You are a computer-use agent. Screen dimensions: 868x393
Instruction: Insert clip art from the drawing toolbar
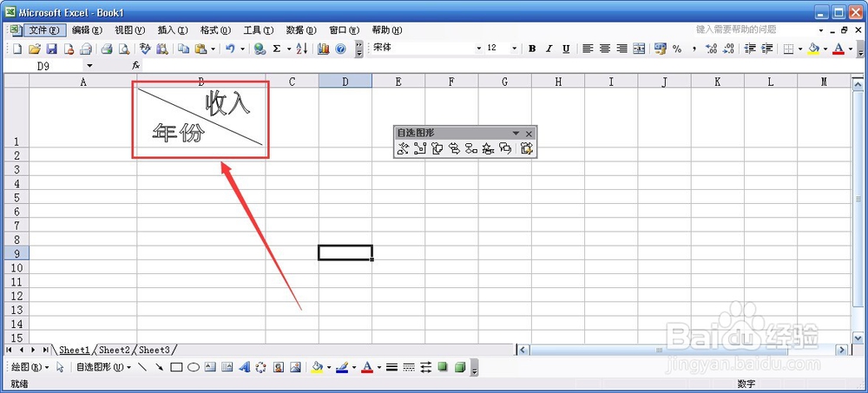(x=279, y=367)
